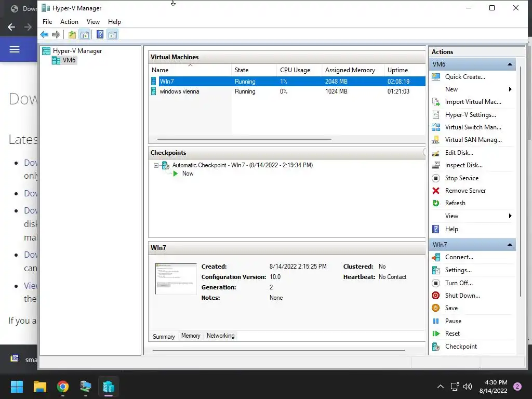Switch to the Networking tab
This screenshot has width=532, height=399.
(x=220, y=336)
